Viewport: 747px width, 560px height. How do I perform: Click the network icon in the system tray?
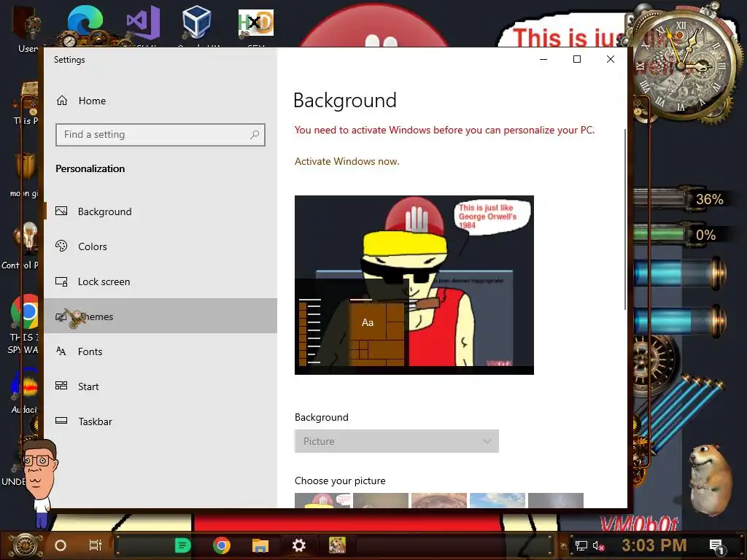tap(581, 545)
